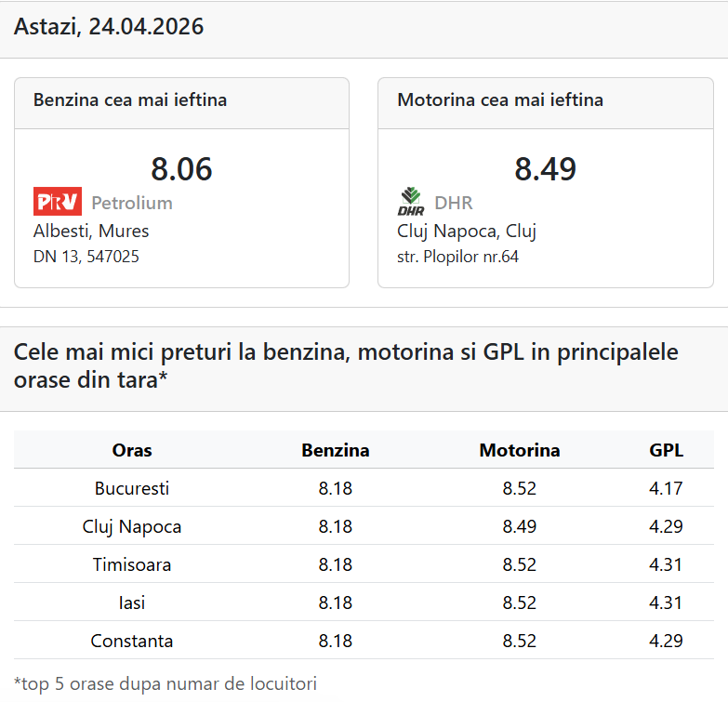Viewport: 728px width, 702px height.
Task: Click the cheapest motorina price 8.49
Action: (545, 169)
